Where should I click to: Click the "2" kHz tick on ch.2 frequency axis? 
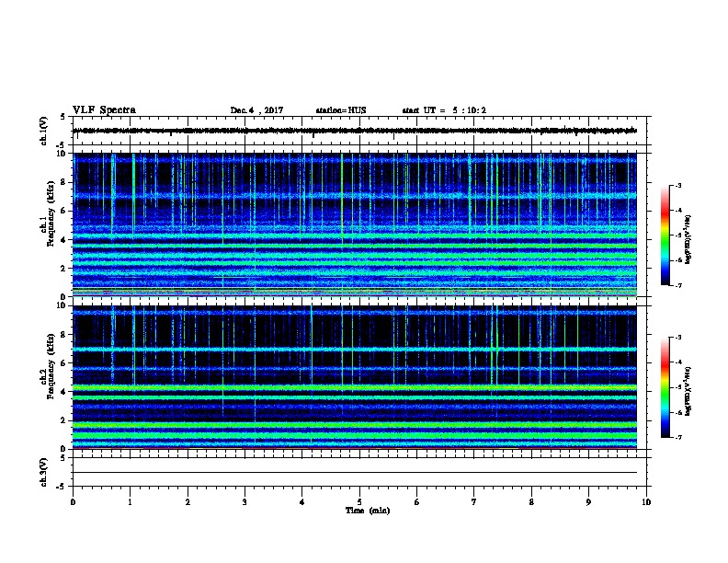tap(63, 420)
